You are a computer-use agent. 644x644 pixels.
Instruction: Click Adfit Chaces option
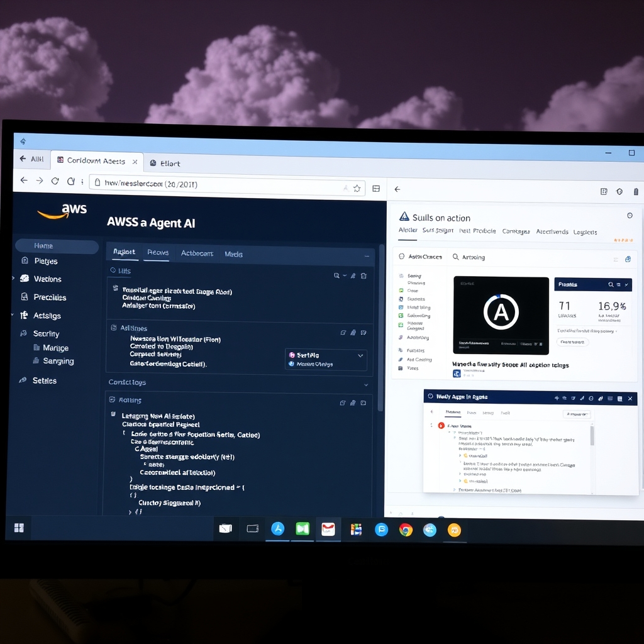coord(421,257)
